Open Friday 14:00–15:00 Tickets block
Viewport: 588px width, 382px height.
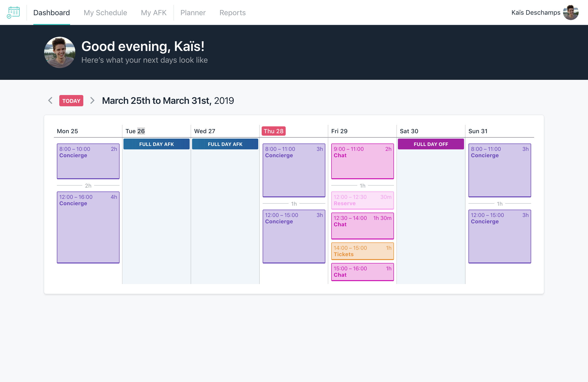[x=362, y=251]
